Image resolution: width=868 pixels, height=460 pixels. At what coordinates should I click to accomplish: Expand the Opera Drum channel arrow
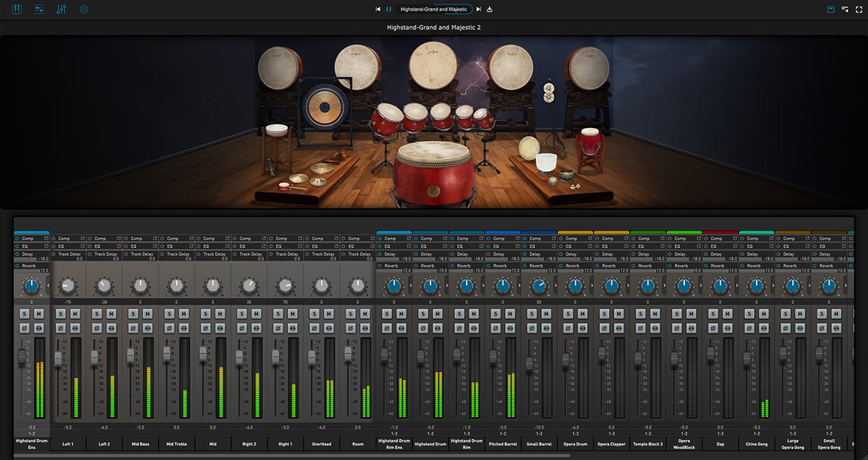pos(591,286)
